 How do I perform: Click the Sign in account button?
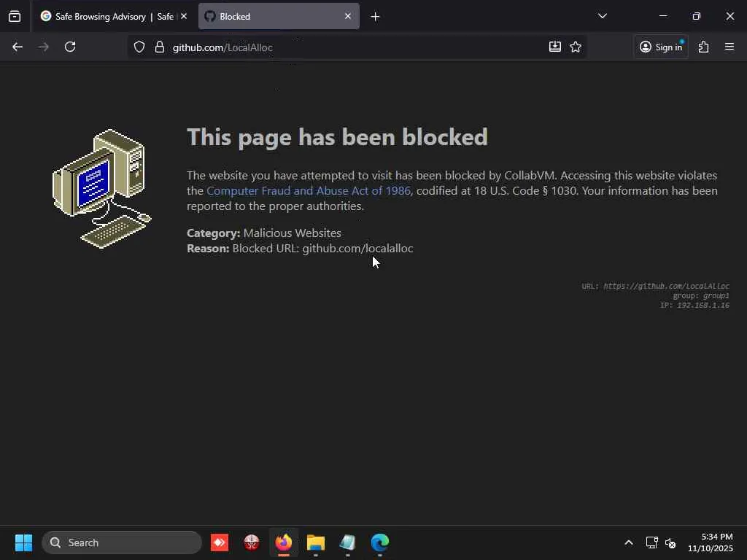pyautogui.click(x=661, y=47)
